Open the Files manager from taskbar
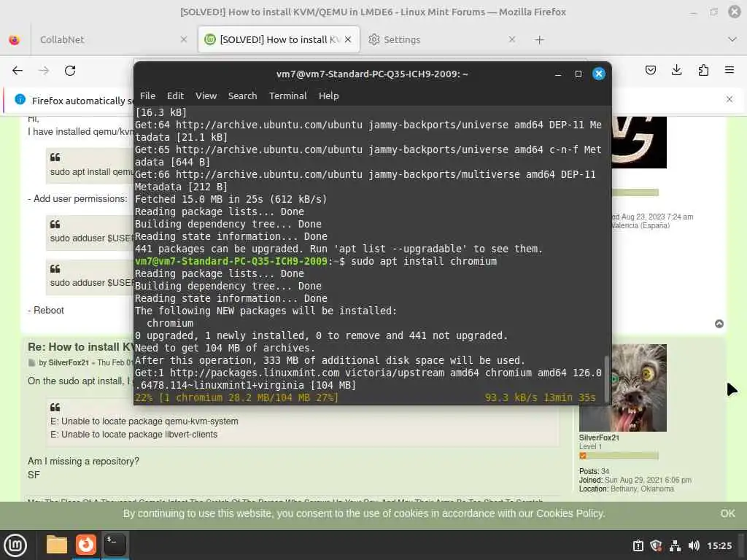This screenshot has width=747, height=560. tap(57, 545)
